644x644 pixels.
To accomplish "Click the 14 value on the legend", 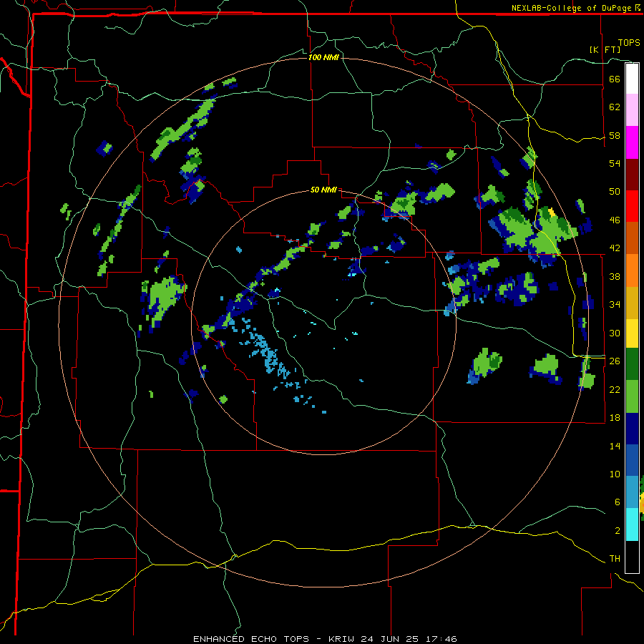I will pyautogui.click(x=615, y=446).
